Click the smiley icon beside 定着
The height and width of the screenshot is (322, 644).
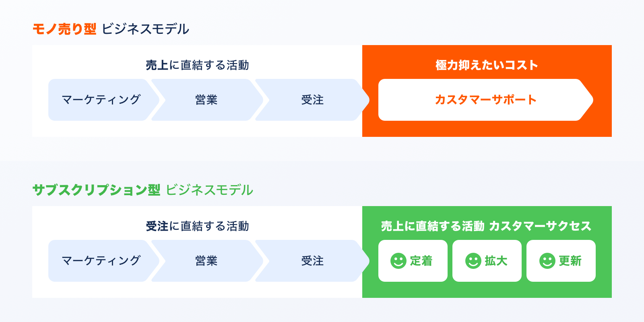pyautogui.click(x=398, y=261)
